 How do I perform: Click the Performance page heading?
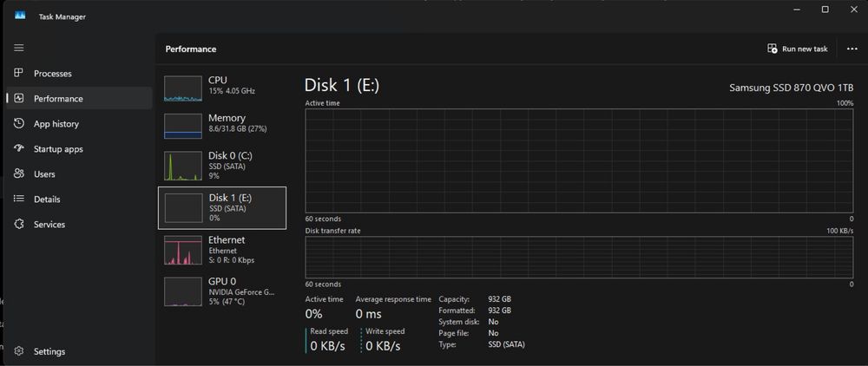tap(190, 49)
